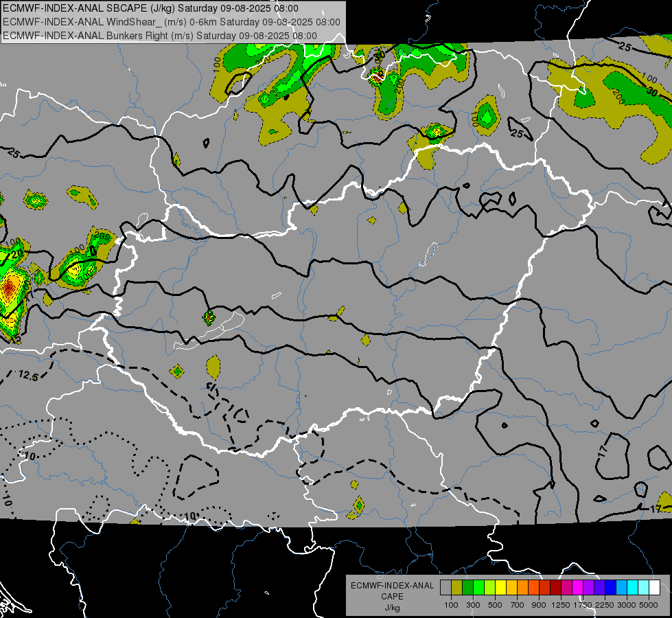Click the 300 tick label under the colorbar
This screenshot has height=618, width=672.
pos(473,605)
